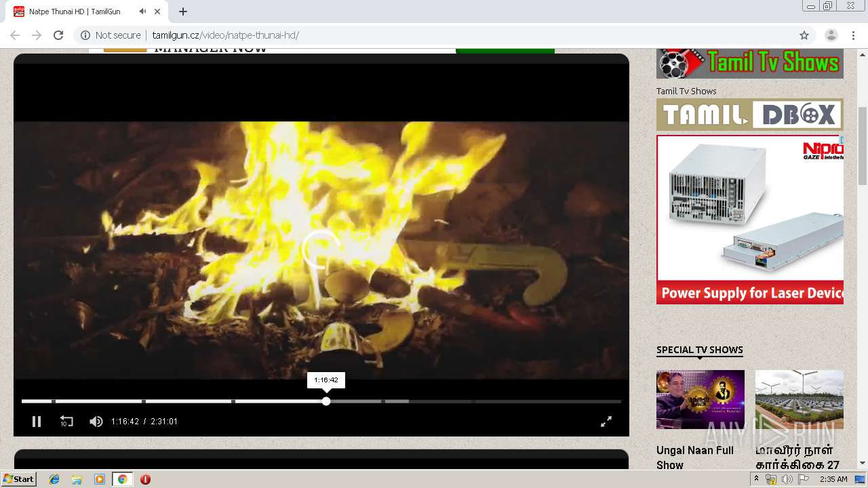
Task: Click the page vertical scrollbar thumb
Action: pyautogui.click(x=863, y=145)
